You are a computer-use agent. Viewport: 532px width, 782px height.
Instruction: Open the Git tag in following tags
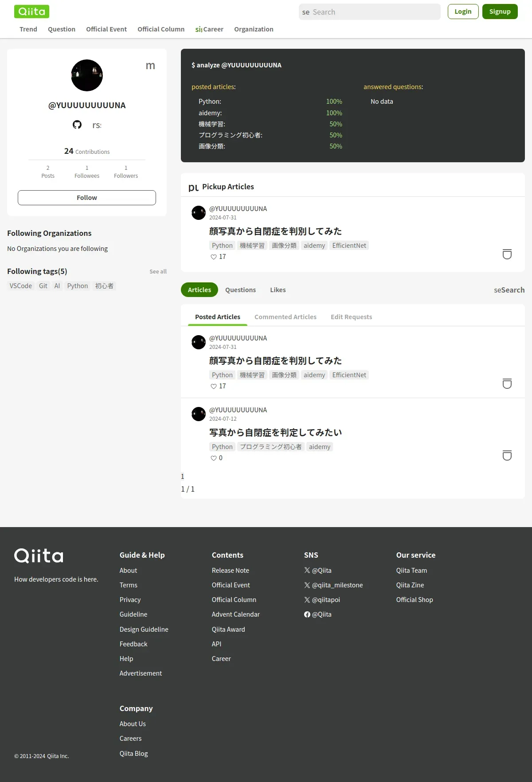tap(43, 286)
